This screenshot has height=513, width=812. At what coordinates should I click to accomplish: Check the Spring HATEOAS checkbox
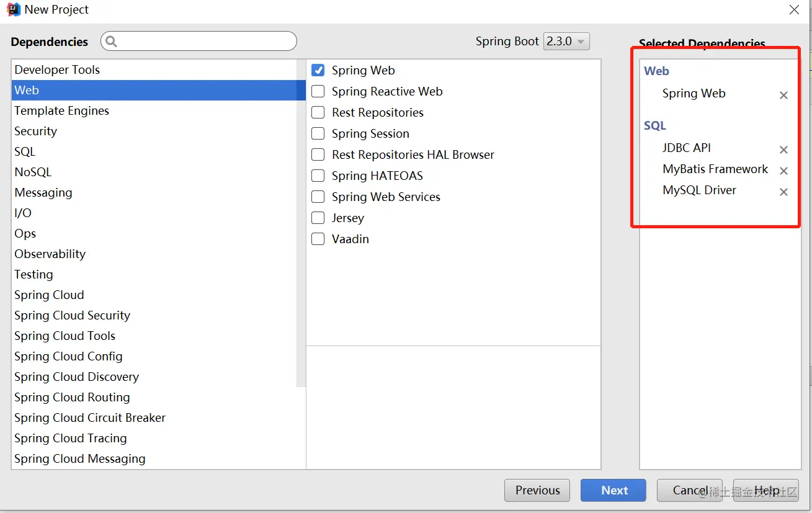pos(318,176)
